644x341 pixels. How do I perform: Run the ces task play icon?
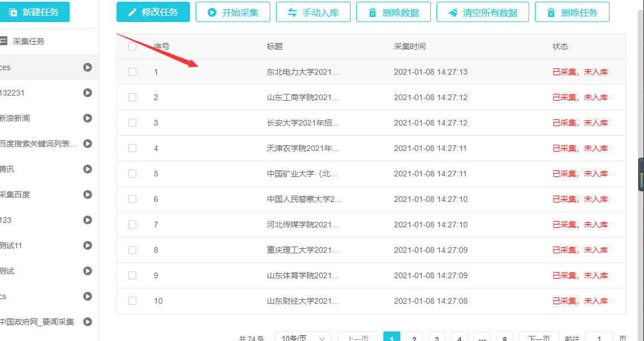pyautogui.click(x=88, y=67)
